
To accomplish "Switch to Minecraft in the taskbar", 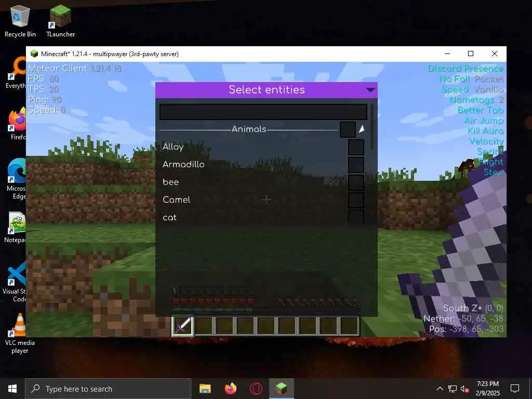I will tap(281, 389).
